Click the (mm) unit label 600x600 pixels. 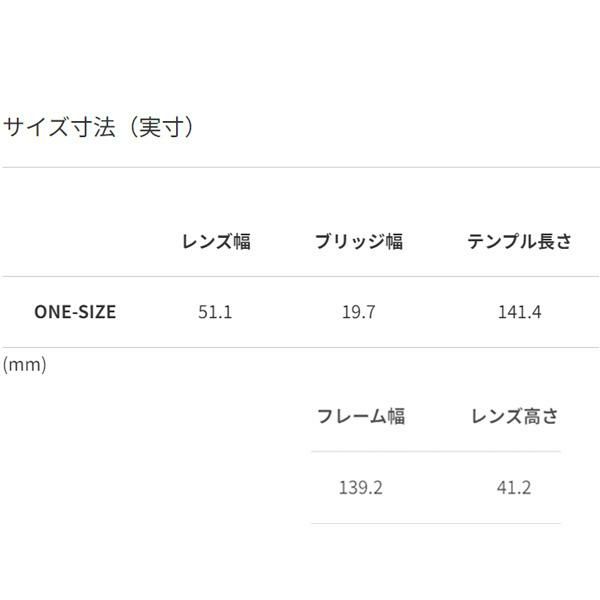click(25, 365)
